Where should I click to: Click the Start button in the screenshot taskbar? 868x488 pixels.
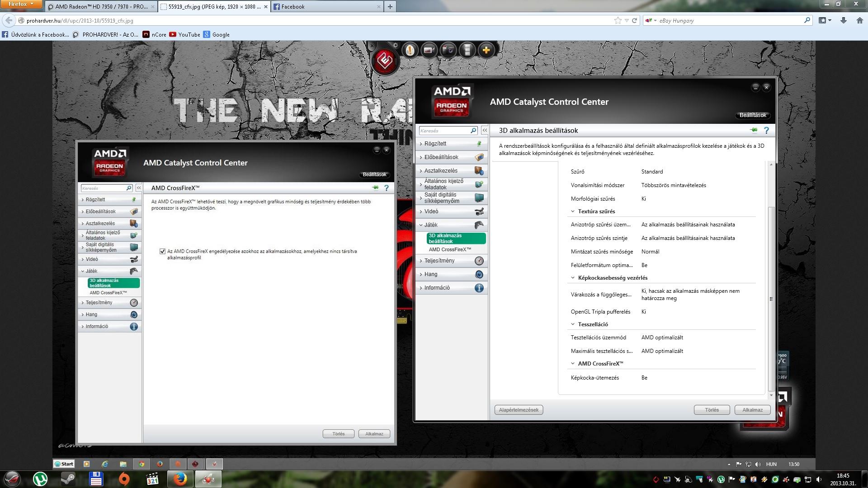point(64,464)
